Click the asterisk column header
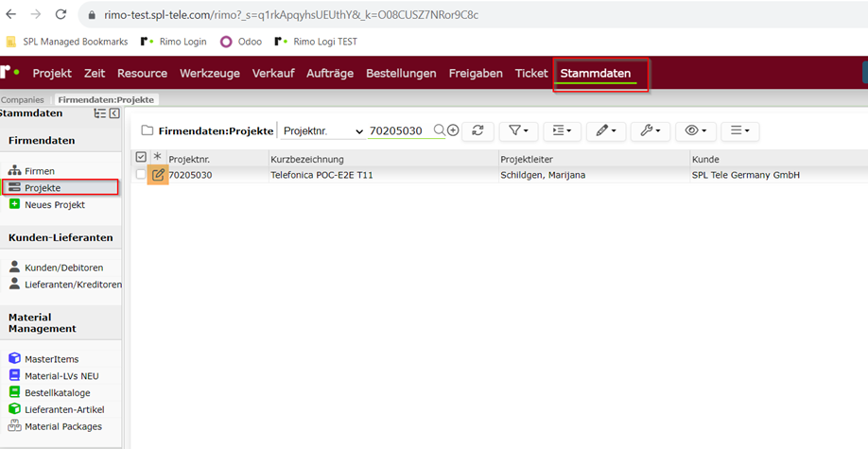Screen dimensions: 868x449 click(x=157, y=158)
